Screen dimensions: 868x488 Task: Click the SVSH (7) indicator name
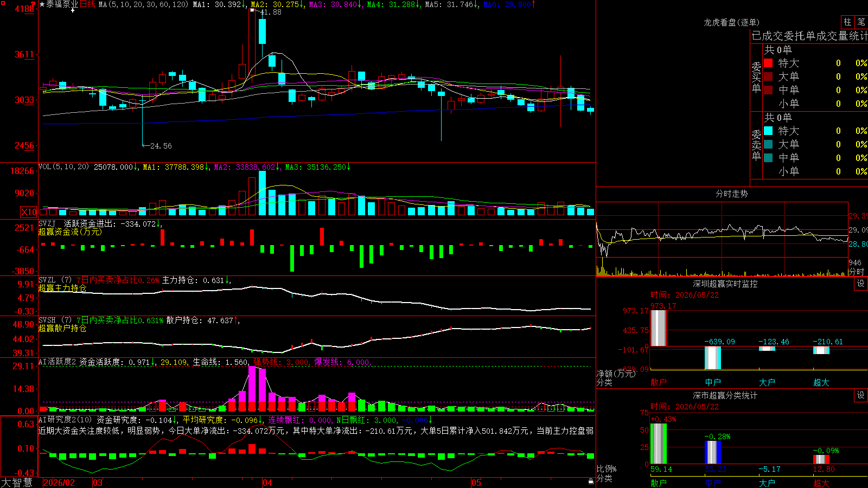tap(55, 320)
